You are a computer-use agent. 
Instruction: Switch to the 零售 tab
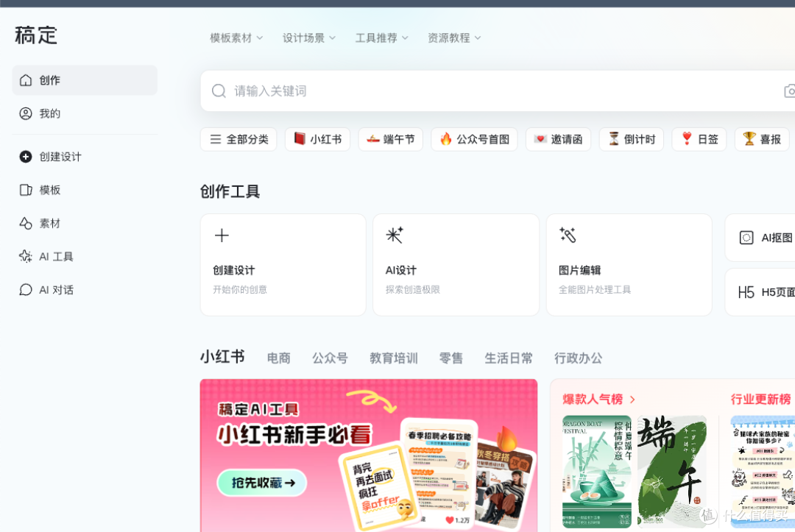click(451, 358)
